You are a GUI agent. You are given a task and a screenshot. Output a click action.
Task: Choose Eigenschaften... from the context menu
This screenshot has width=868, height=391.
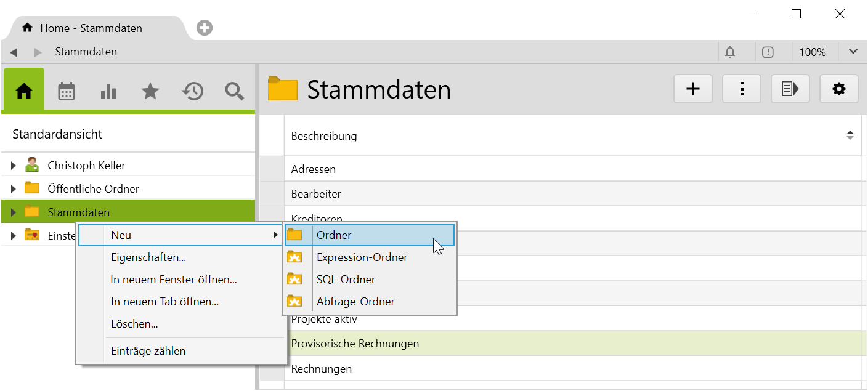[x=148, y=257]
